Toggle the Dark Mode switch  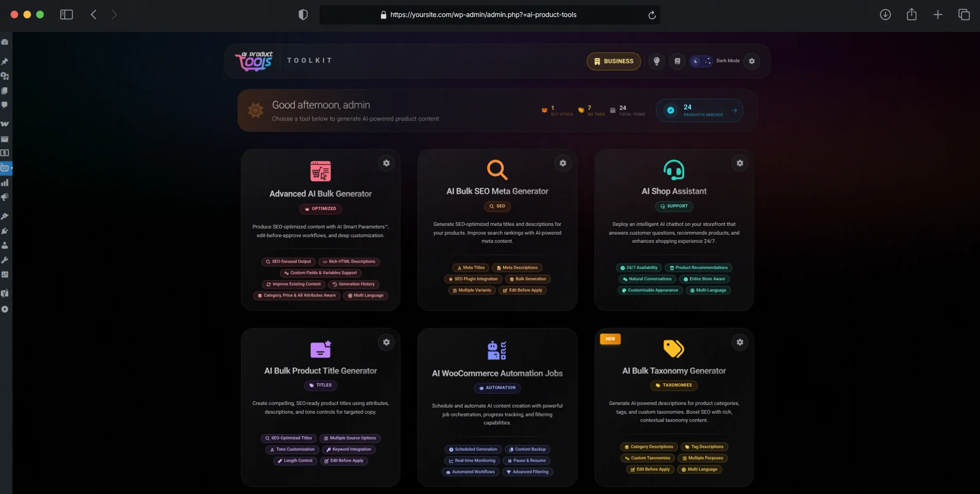[701, 61]
